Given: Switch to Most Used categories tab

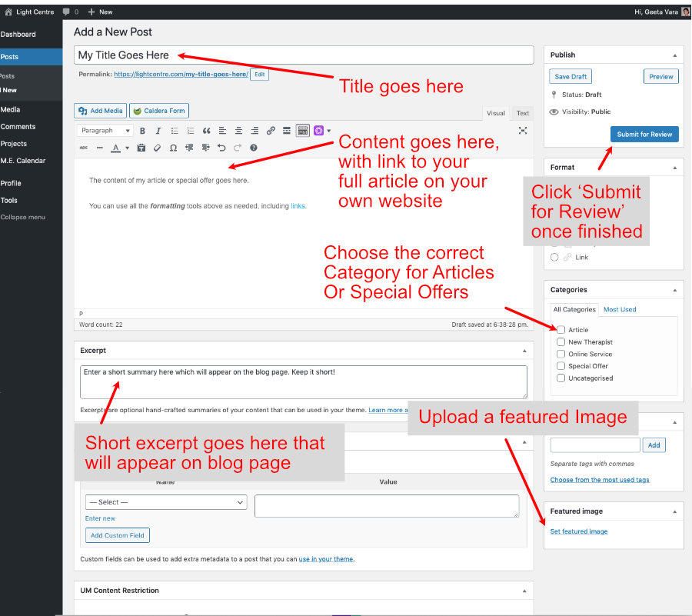Looking at the screenshot, I should coord(620,309).
